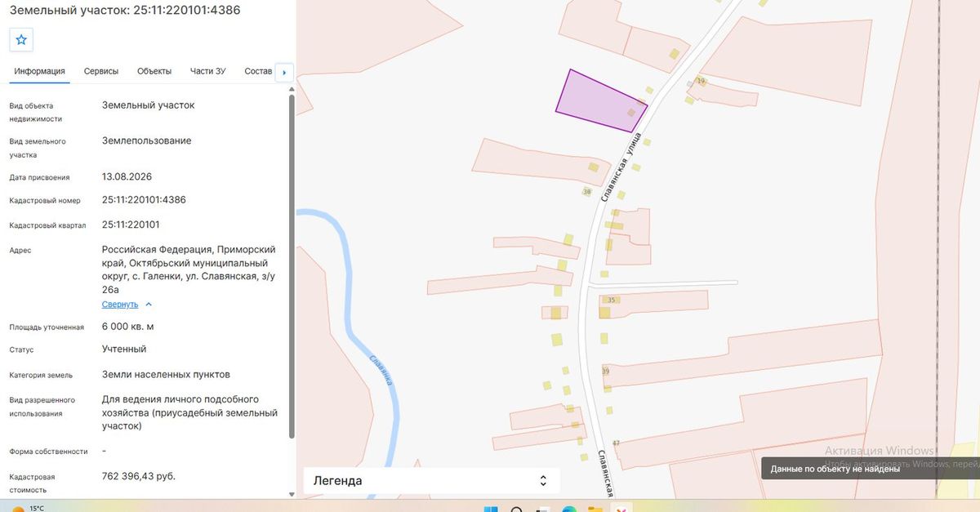Switch to the Сервисы tab
This screenshot has width=980, height=512.
click(x=101, y=71)
